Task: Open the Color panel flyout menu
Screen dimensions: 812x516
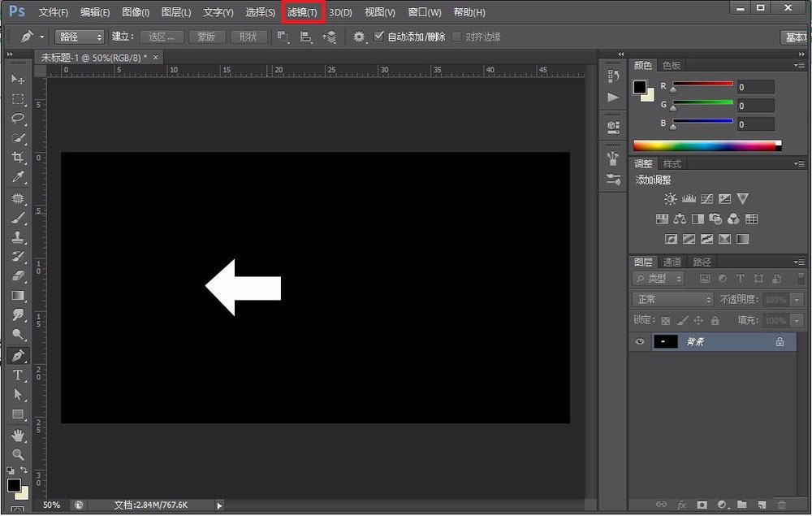Action: pyautogui.click(x=799, y=65)
